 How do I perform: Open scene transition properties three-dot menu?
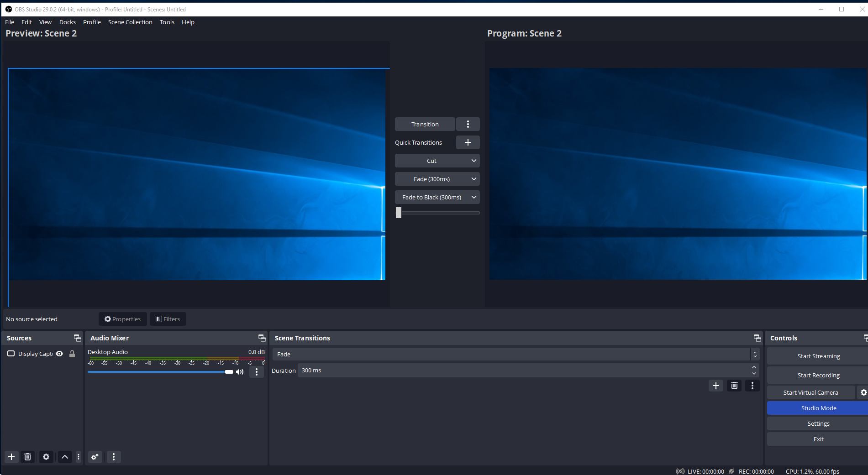pos(752,386)
